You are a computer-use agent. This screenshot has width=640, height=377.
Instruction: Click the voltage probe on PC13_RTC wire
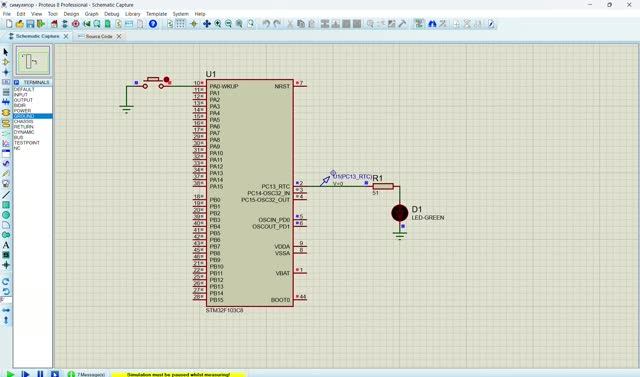tap(326, 180)
